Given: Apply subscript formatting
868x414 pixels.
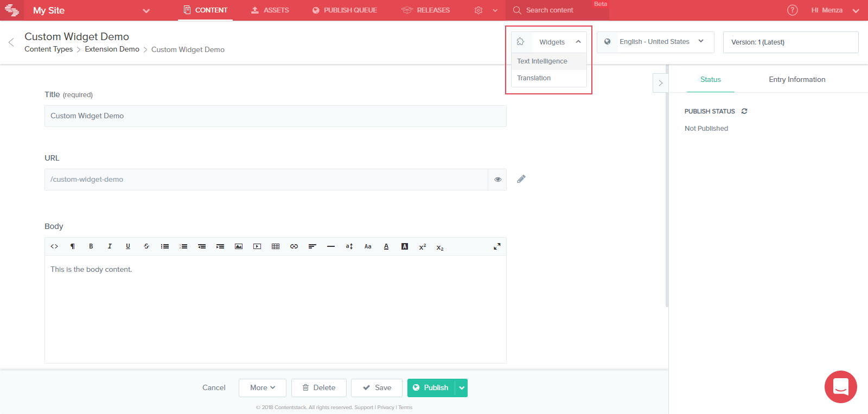Looking at the screenshot, I should (440, 247).
